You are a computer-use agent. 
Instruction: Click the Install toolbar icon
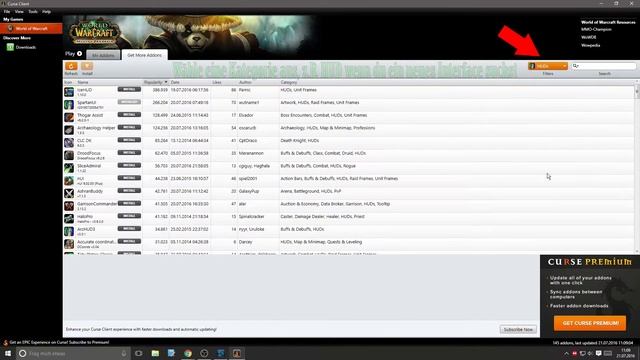[x=87, y=66]
